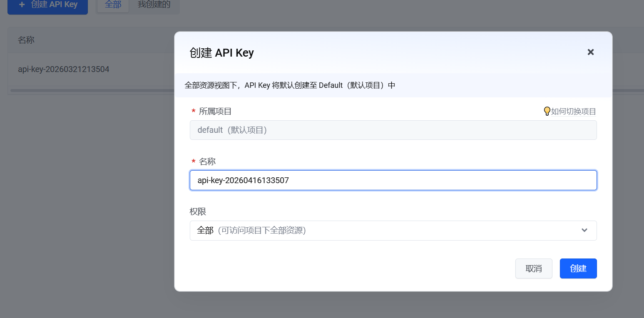Click the plus icon on 创建 API Key button
The image size is (644, 318).
tap(22, 5)
